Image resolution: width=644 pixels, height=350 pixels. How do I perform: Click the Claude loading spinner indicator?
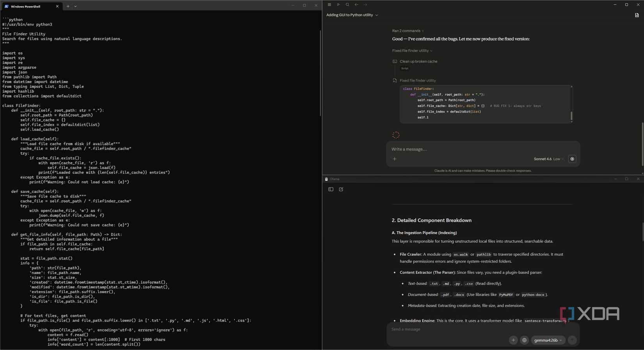396,135
